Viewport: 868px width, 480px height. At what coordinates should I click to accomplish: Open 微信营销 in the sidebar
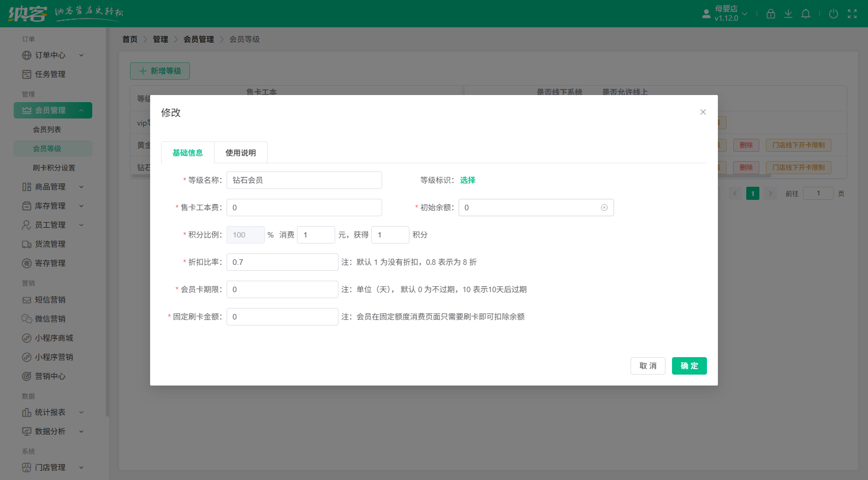50,319
